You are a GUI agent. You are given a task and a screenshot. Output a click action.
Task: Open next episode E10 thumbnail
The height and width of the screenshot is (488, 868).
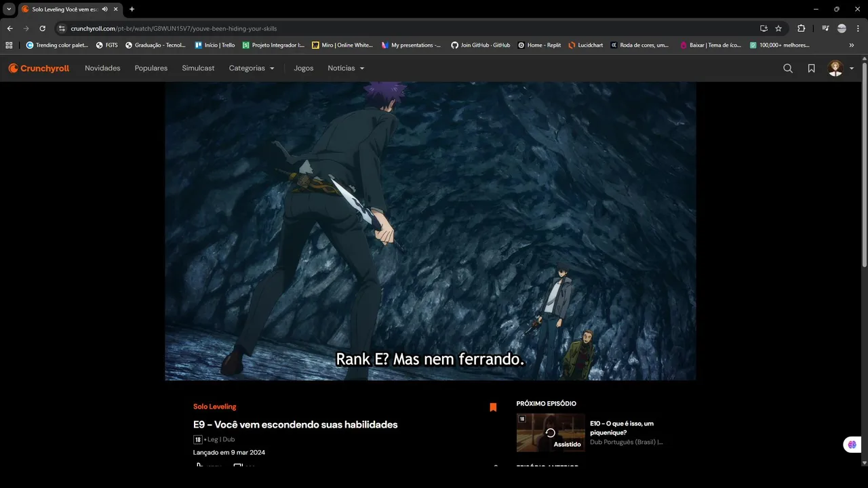tap(551, 432)
